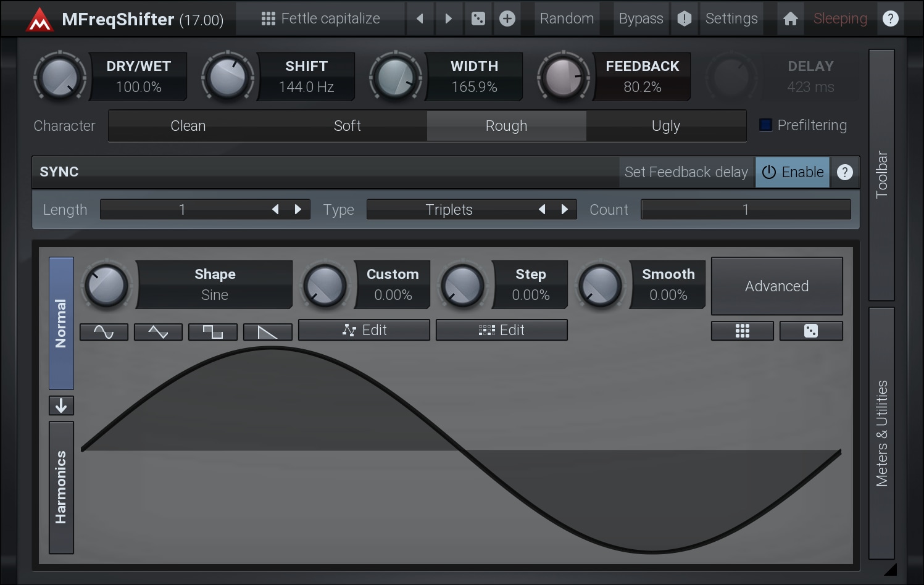This screenshot has width=924, height=585.
Task: Toggle the SYNC Enable button
Action: pos(793,172)
